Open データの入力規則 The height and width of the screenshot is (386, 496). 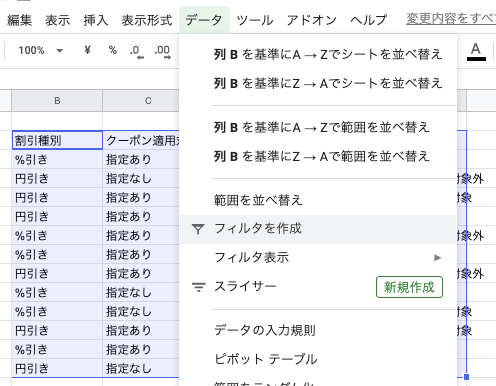coord(318,330)
